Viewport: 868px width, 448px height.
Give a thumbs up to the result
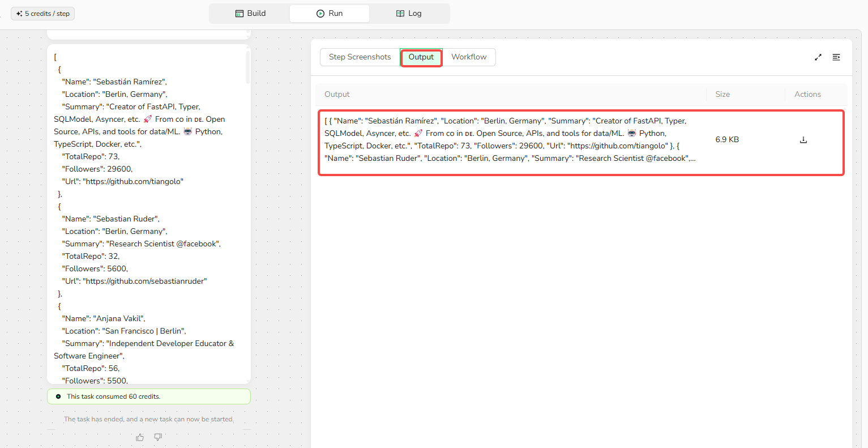tap(140, 437)
